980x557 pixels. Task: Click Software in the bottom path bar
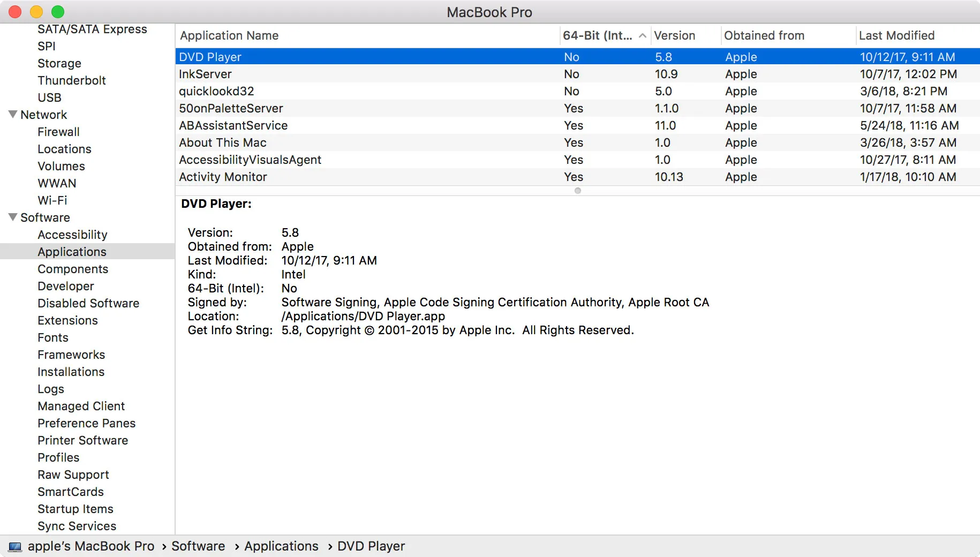pyautogui.click(x=198, y=546)
